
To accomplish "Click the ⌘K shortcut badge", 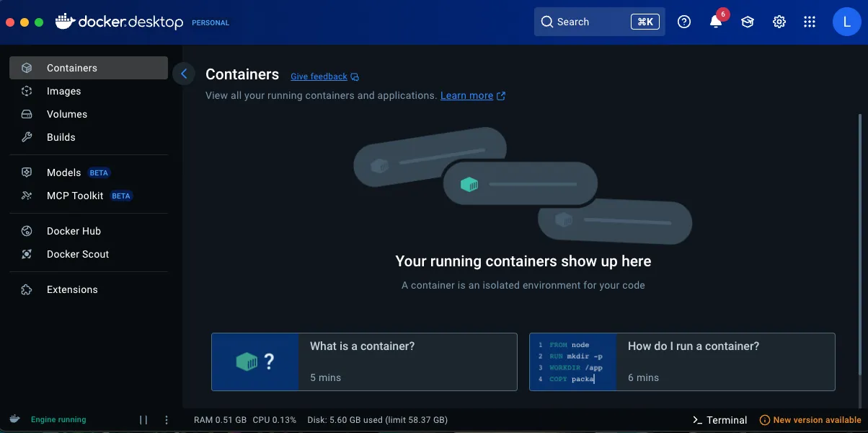I will coord(645,22).
